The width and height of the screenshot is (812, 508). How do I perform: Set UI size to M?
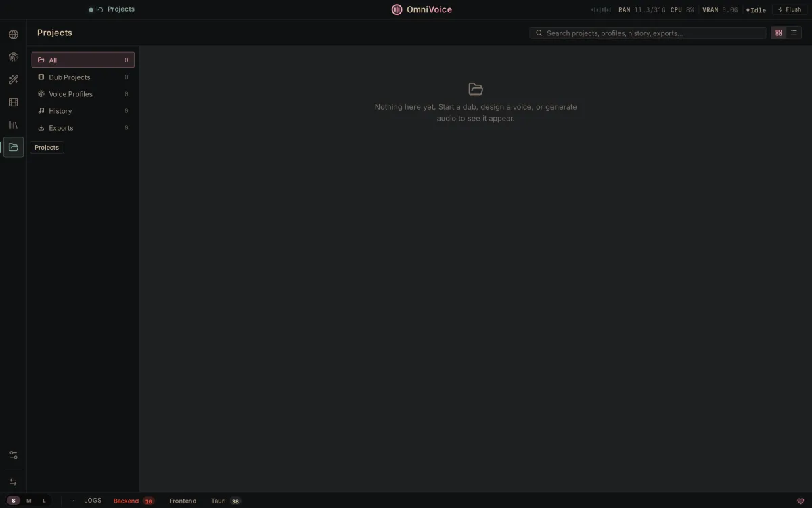(29, 501)
